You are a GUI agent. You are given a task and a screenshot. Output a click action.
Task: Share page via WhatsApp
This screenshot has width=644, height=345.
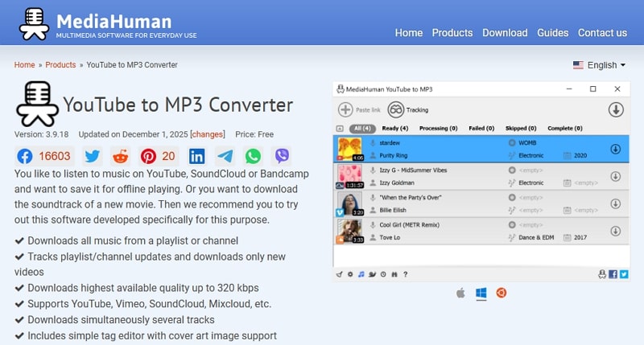click(x=253, y=156)
